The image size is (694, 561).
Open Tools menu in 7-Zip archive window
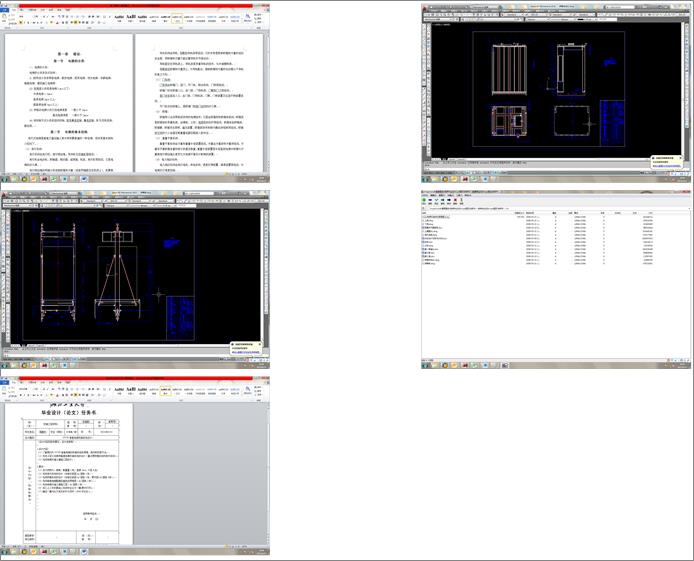click(x=459, y=195)
